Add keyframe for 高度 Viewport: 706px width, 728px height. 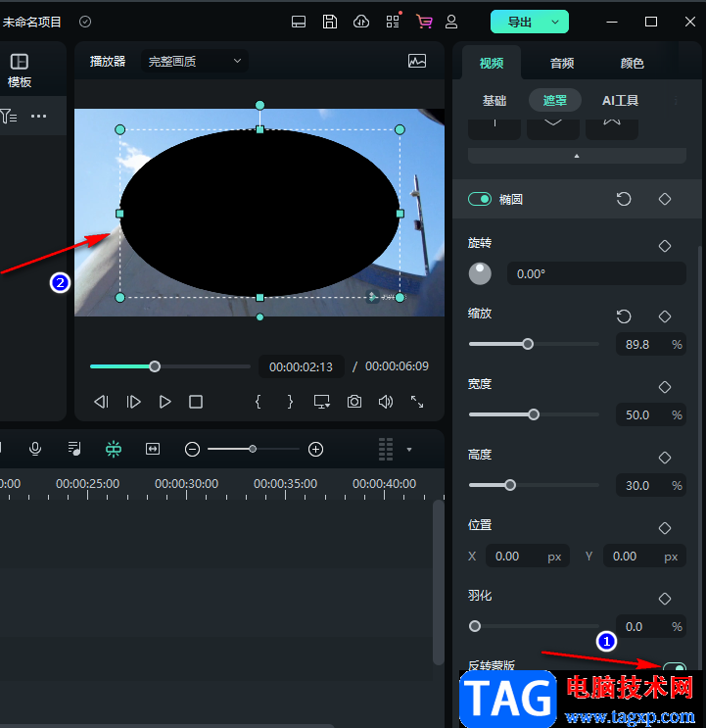665,458
